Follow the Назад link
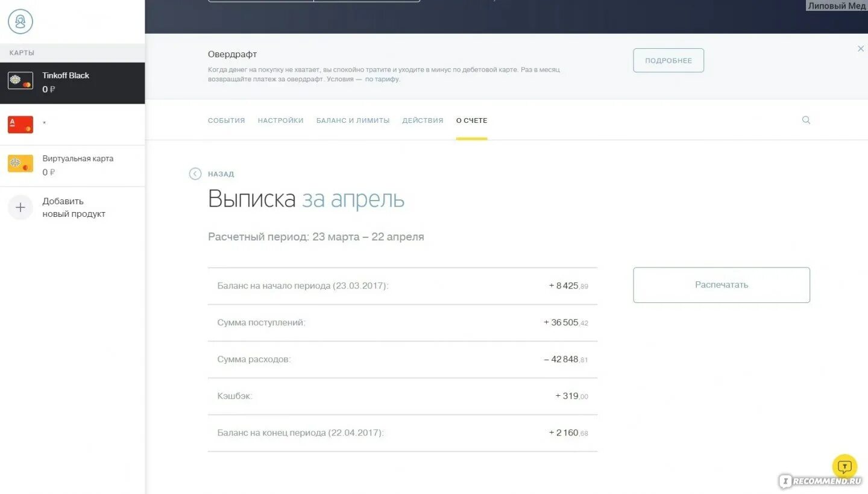Image resolution: width=868 pixels, height=494 pixels. point(221,174)
